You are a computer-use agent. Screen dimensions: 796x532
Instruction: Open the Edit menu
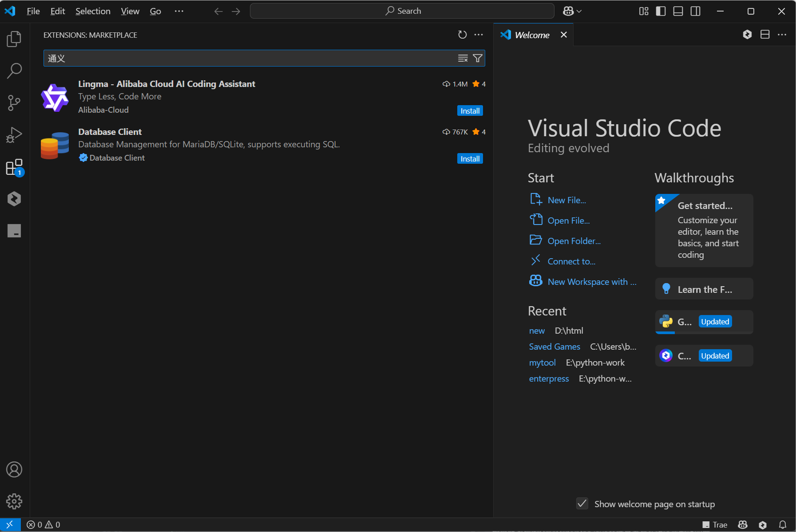coord(58,11)
